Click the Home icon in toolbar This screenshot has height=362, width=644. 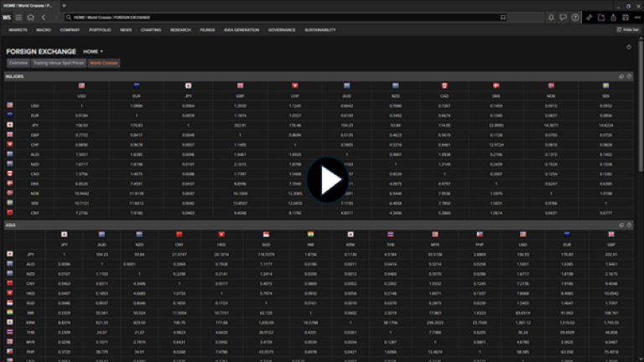(31, 17)
